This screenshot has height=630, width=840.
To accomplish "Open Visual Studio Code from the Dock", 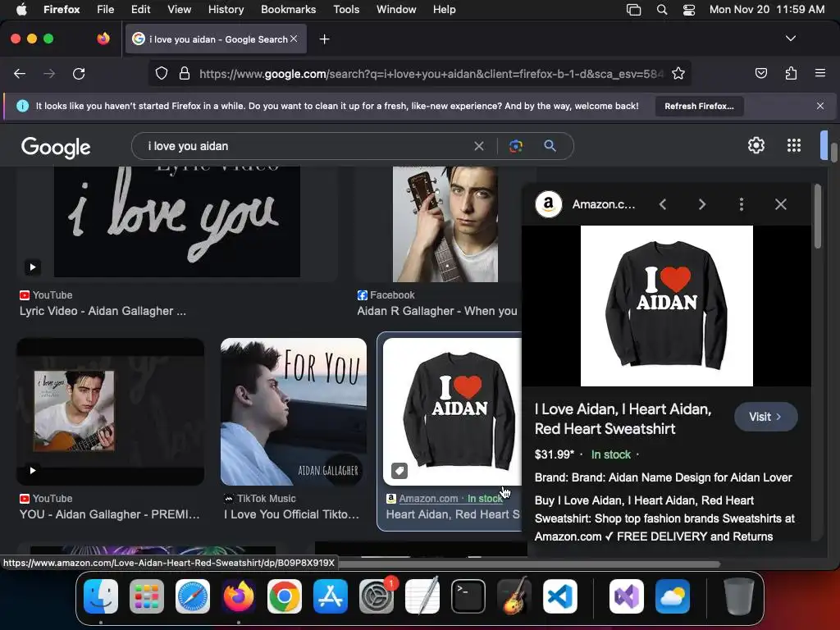I will coord(559,596).
